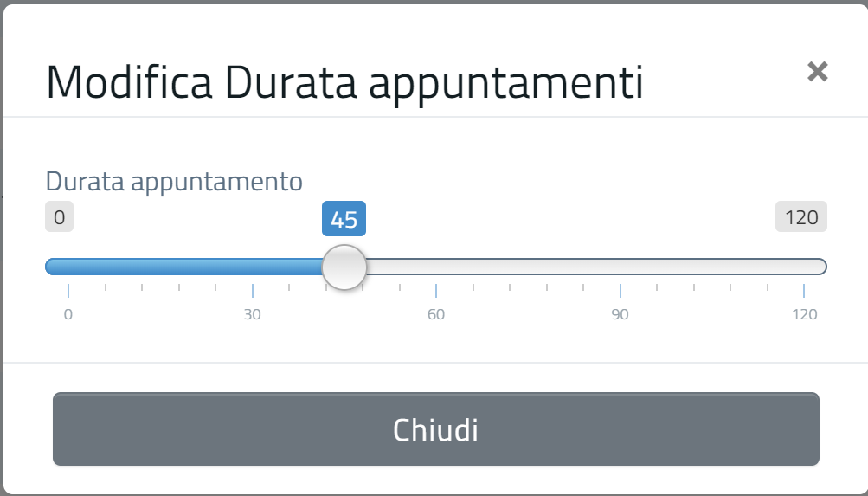Click the "Durata appuntamento" field label
The width and height of the screenshot is (868, 496).
[174, 182]
